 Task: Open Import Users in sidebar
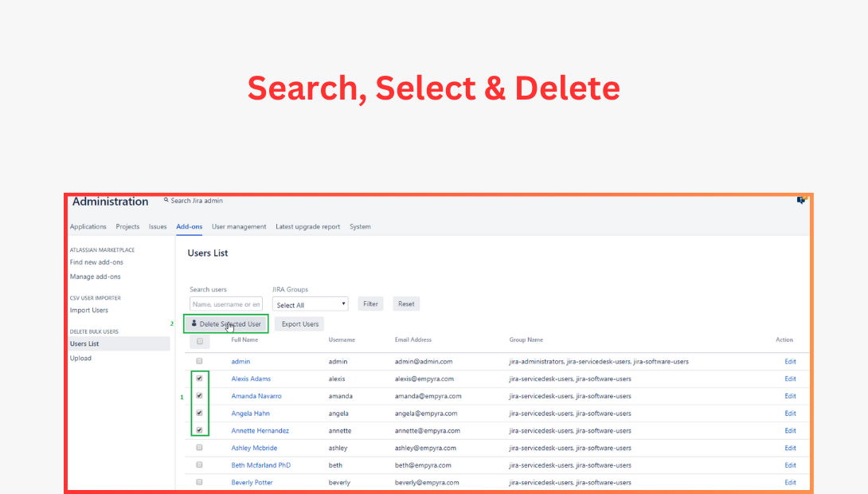click(88, 310)
